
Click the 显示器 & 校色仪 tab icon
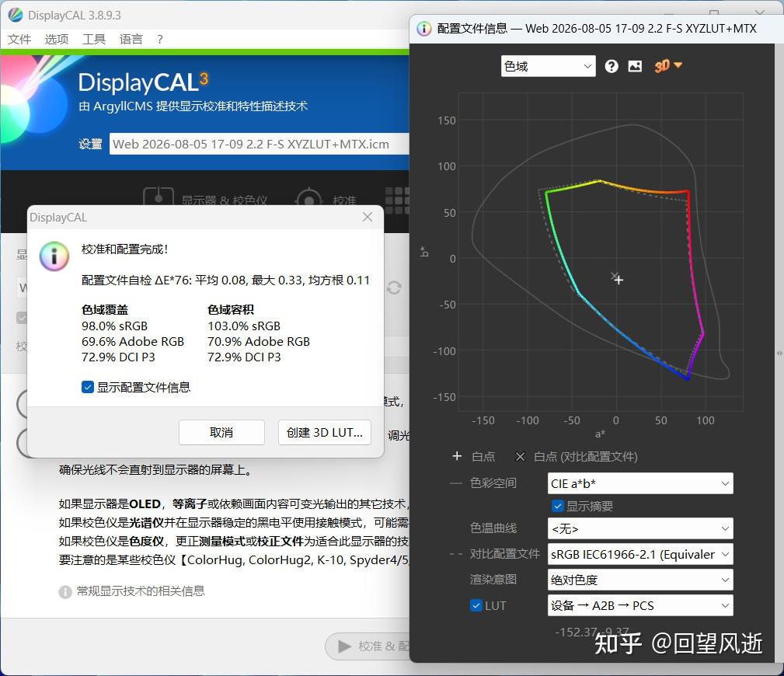[x=158, y=197]
